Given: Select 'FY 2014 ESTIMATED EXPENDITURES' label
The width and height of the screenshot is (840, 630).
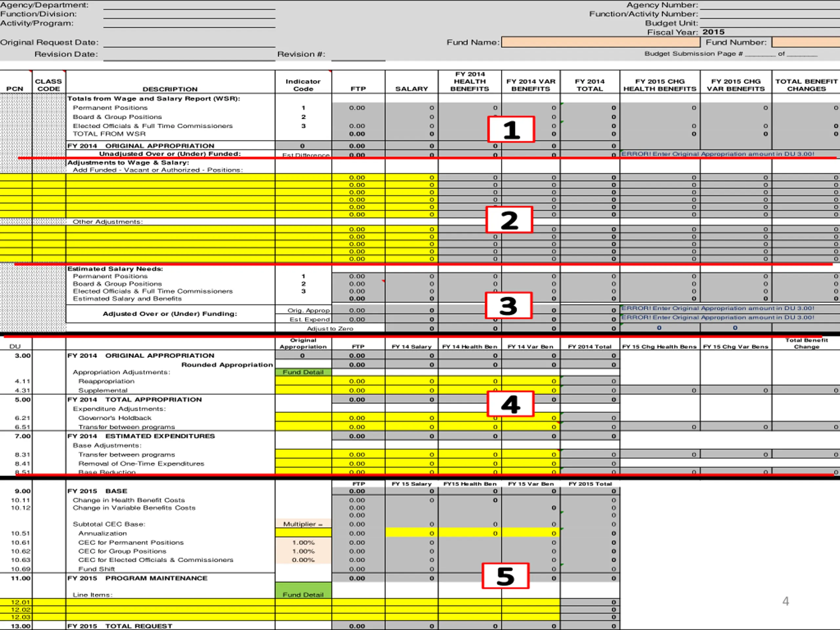Looking at the screenshot, I should point(141,436).
